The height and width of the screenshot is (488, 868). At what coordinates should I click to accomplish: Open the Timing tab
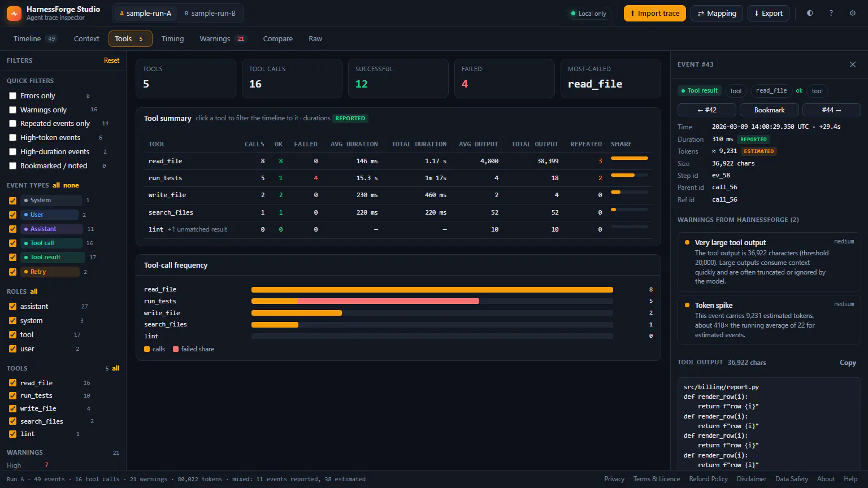pyautogui.click(x=172, y=39)
